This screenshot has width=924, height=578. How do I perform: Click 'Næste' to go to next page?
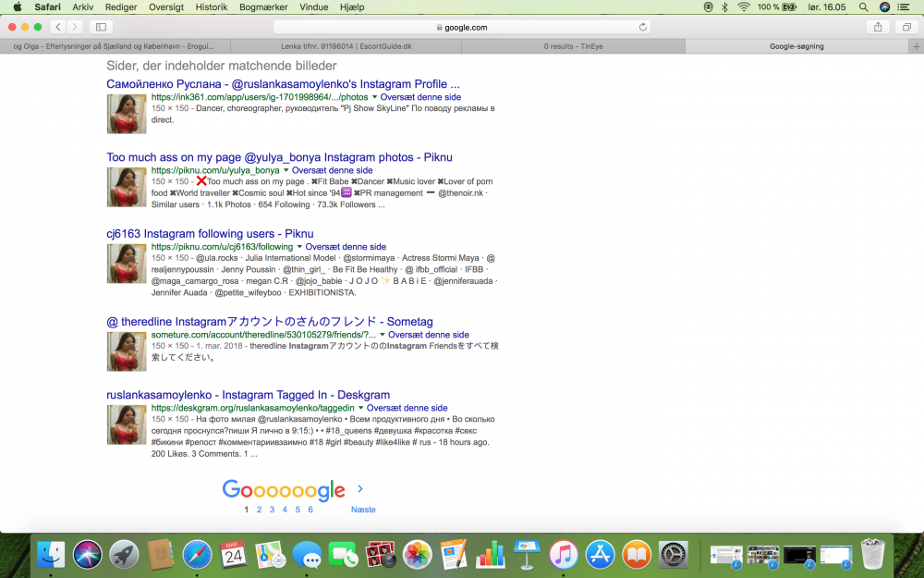pos(363,510)
